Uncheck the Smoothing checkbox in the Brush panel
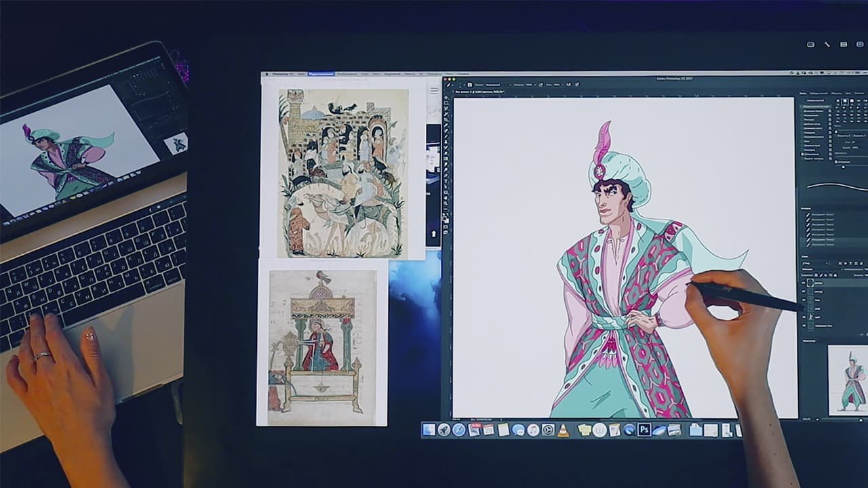The height and width of the screenshot is (488, 868). [802, 154]
